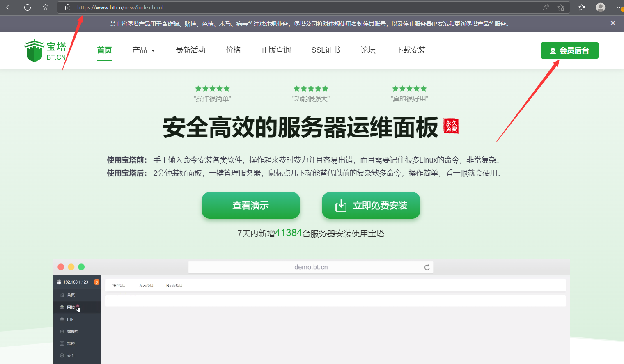Select the 首页 navigation tab
This screenshot has width=624, height=364.
[104, 50]
